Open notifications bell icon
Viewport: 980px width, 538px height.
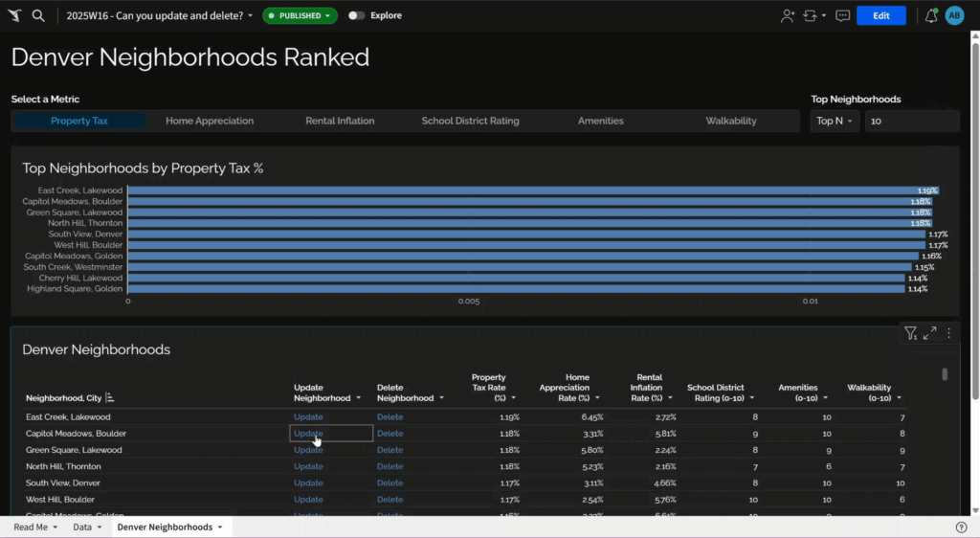(x=931, y=15)
